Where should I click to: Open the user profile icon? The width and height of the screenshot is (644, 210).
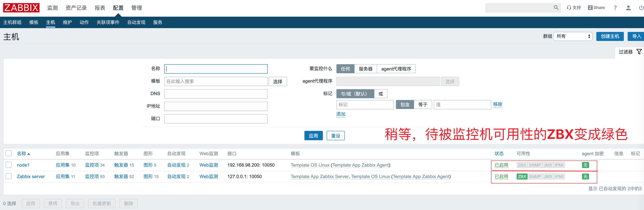click(628, 8)
